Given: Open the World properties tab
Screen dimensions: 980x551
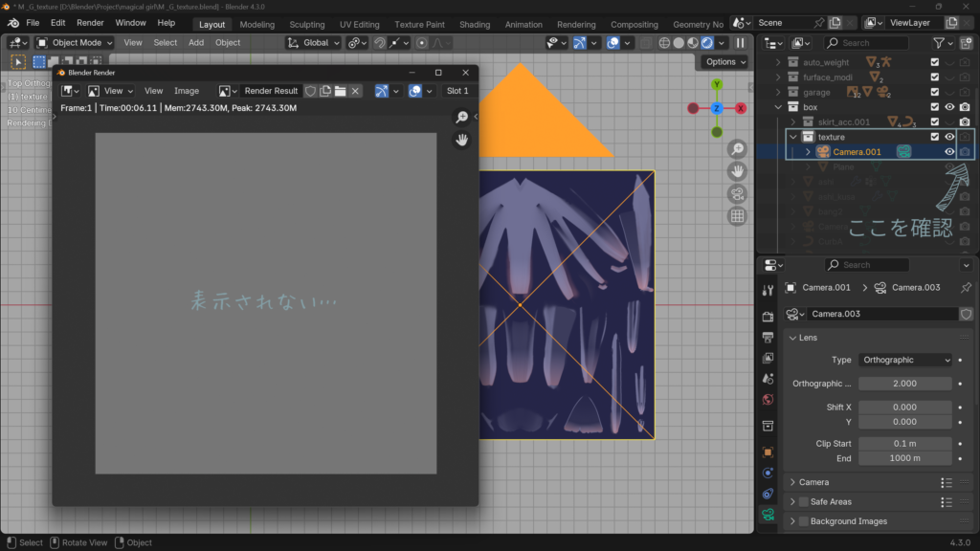Looking at the screenshot, I should pyautogui.click(x=768, y=400).
